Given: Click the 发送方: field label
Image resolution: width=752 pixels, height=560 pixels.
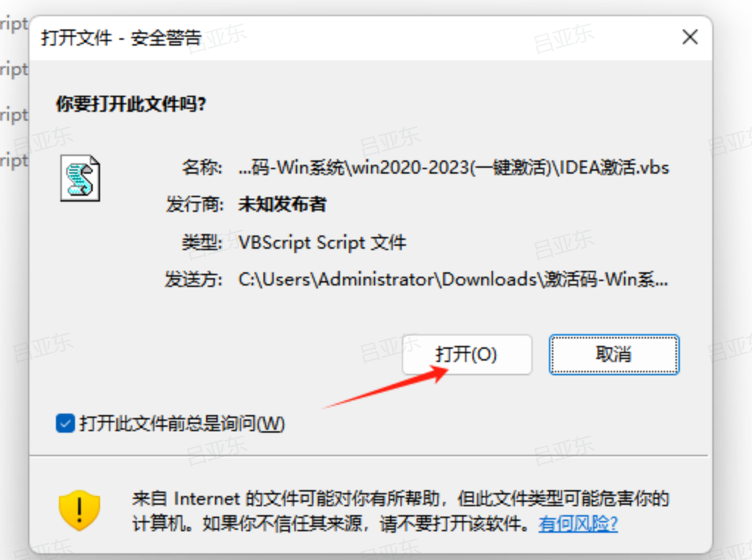Looking at the screenshot, I should pos(194,279).
